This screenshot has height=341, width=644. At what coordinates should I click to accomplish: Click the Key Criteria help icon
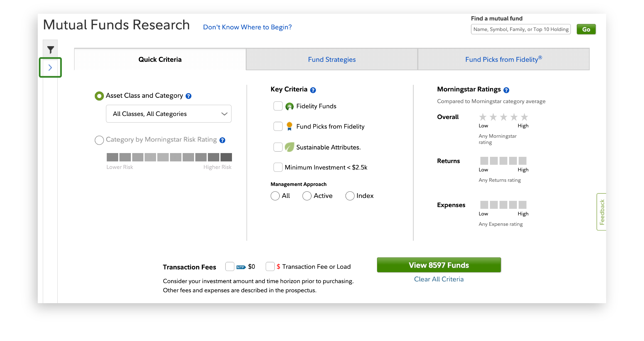point(313,90)
